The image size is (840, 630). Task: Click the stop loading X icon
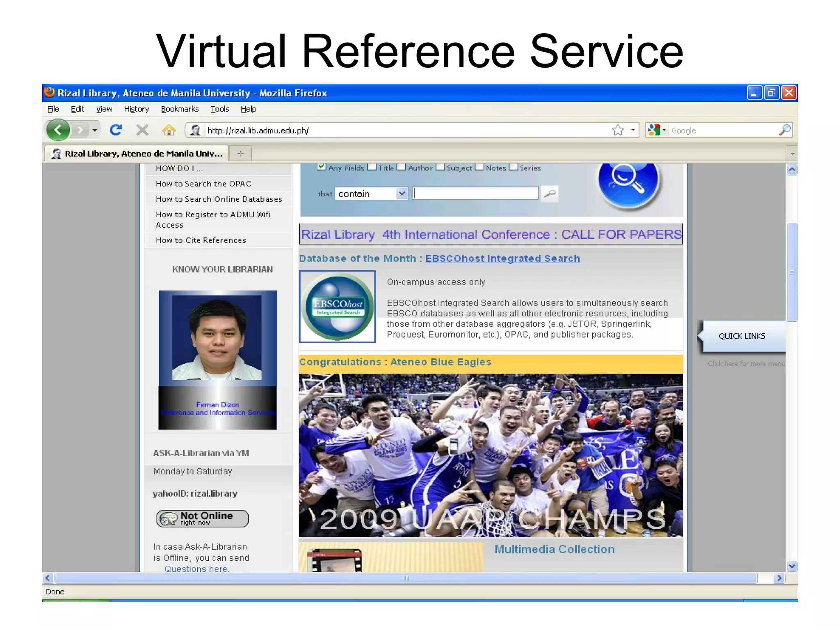click(x=142, y=130)
